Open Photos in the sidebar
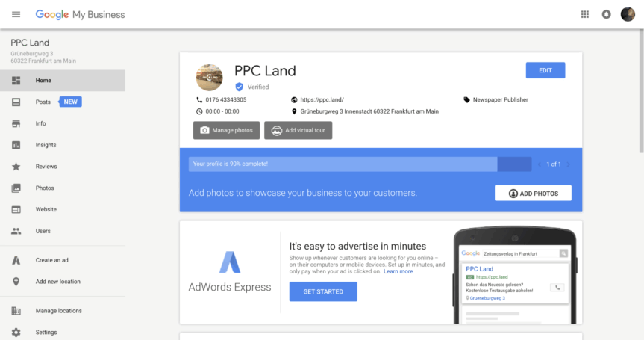 click(63, 188)
